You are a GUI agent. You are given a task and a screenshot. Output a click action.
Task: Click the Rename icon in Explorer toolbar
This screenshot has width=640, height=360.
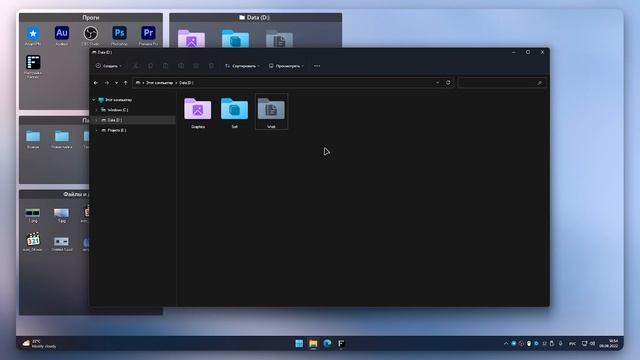pos(181,66)
